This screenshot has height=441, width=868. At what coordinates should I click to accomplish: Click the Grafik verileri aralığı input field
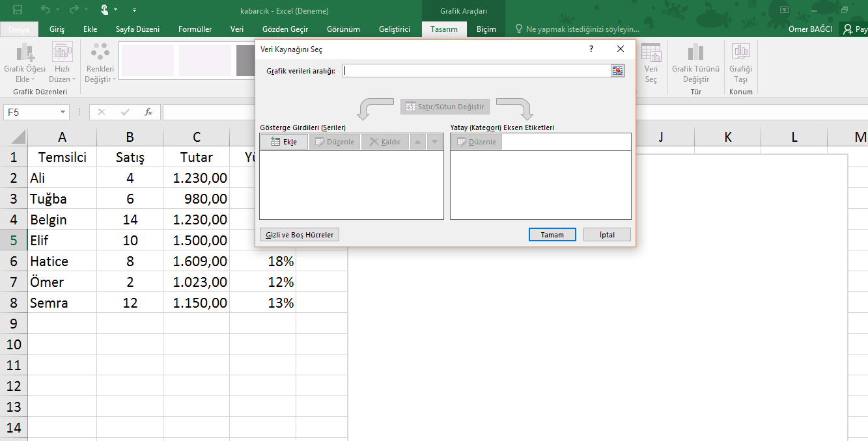coord(475,71)
